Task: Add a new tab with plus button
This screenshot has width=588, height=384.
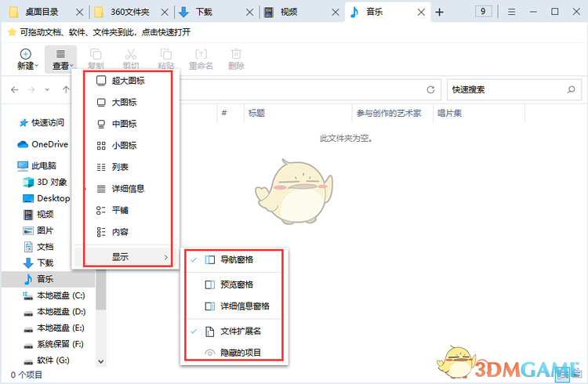Action: (440, 13)
